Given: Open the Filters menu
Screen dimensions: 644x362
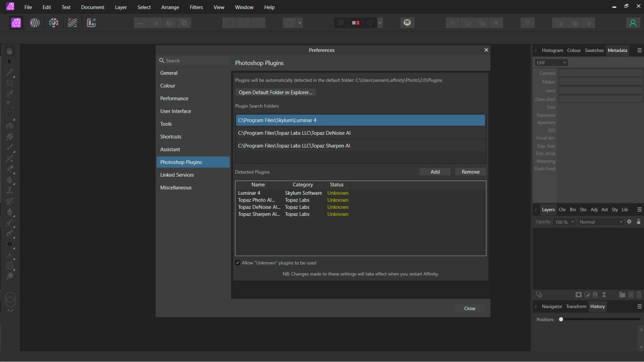Looking at the screenshot, I should point(196,7).
